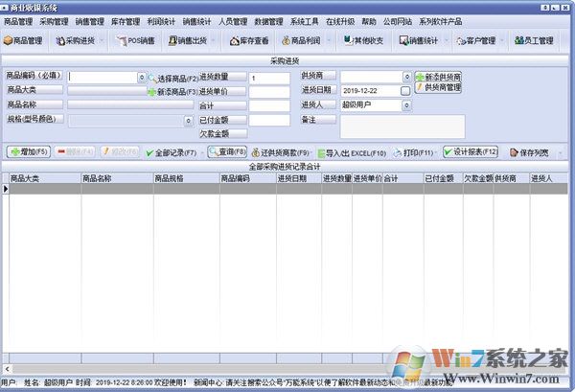Image resolution: width=575 pixels, height=392 pixels.
Task: Open 数据管理 menu
Action: (268, 22)
